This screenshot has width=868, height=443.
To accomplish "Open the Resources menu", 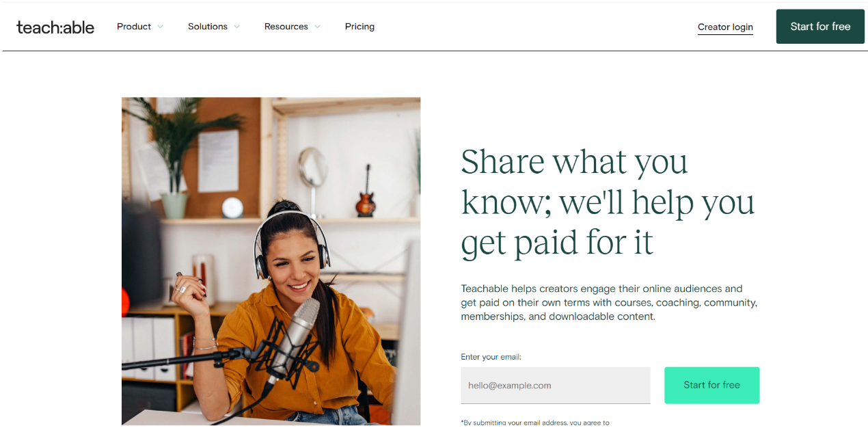I will (x=286, y=27).
